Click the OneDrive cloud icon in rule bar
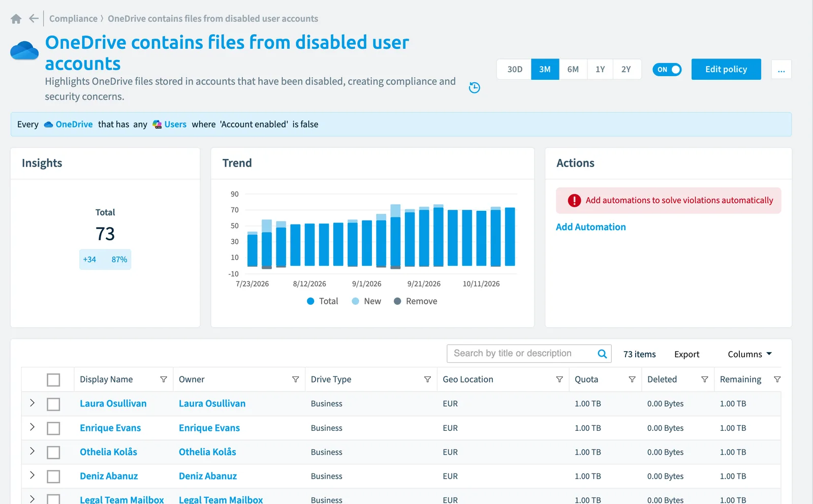 [x=48, y=124]
